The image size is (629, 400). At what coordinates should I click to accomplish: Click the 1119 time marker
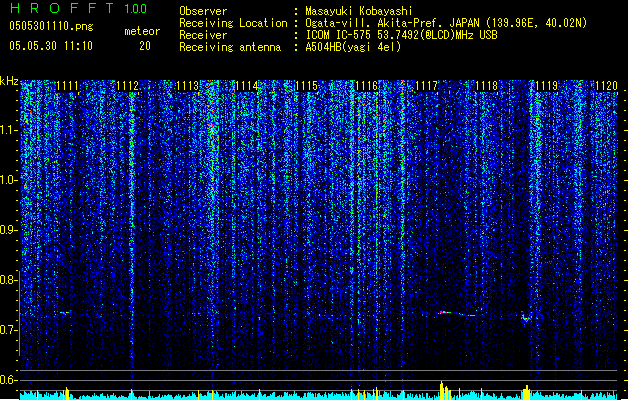click(x=547, y=86)
